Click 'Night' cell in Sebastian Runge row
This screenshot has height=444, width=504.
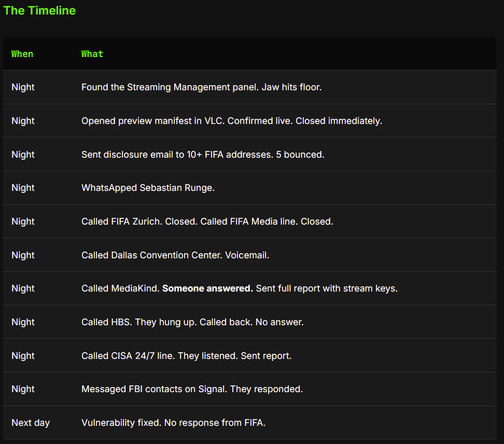[23, 188]
